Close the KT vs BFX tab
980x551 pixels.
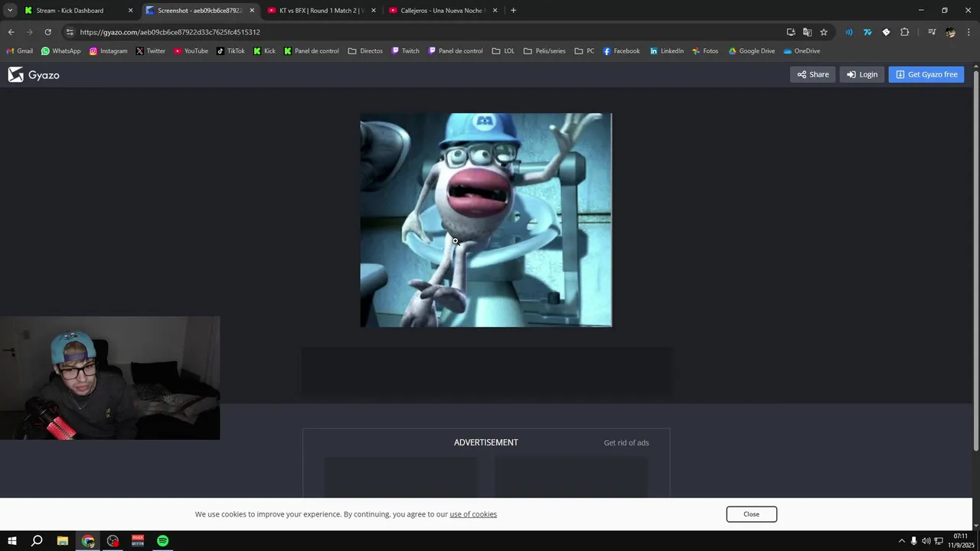click(374, 11)
